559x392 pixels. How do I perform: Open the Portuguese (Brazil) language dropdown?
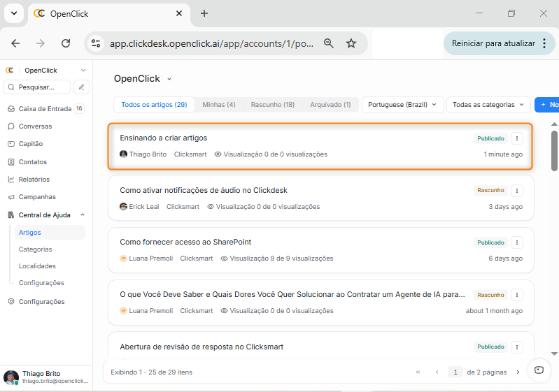403,105
